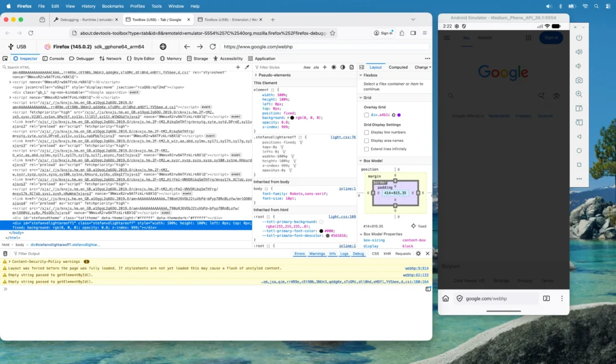
Task: Increase emulator volume with volume up icon
Action: [x=578, y=52]
